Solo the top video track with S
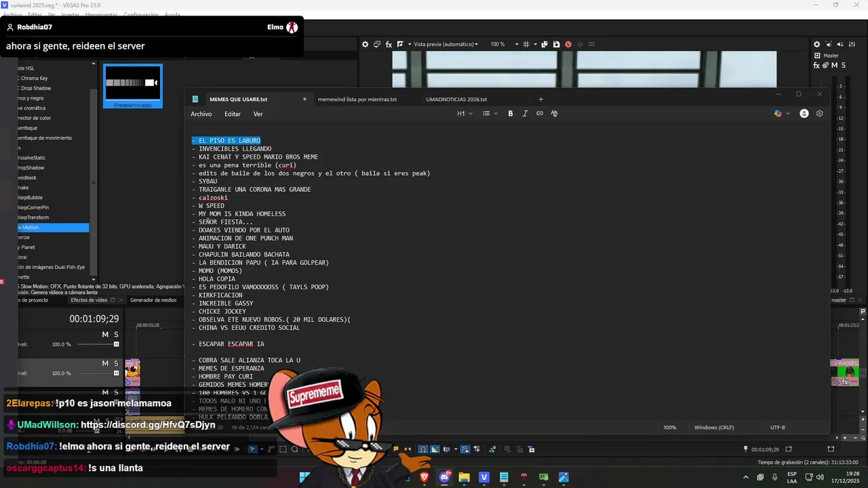This screenshot has height=488, width=868. (116, 335)
